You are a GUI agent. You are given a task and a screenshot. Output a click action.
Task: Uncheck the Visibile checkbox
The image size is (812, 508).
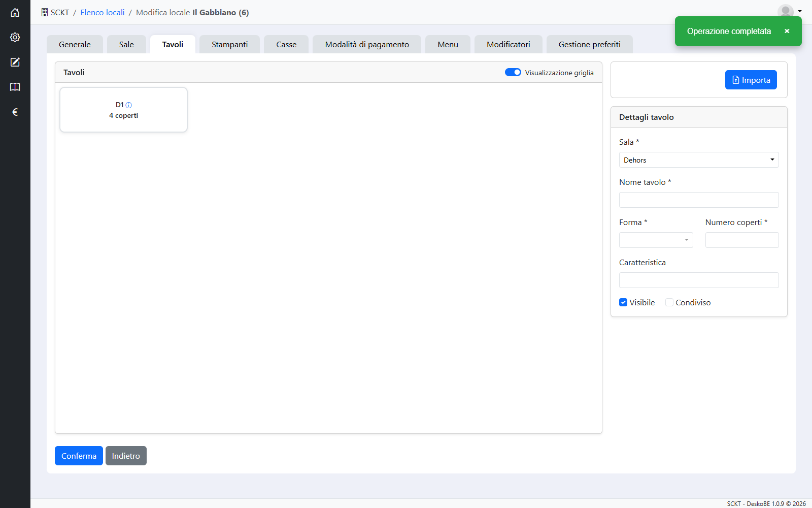tap(623, 302)
